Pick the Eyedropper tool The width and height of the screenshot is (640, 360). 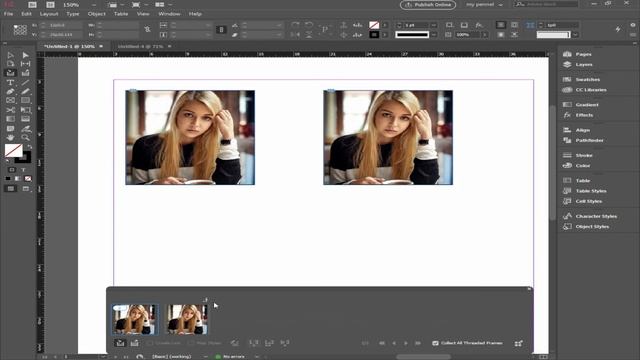tap(25, 129)
